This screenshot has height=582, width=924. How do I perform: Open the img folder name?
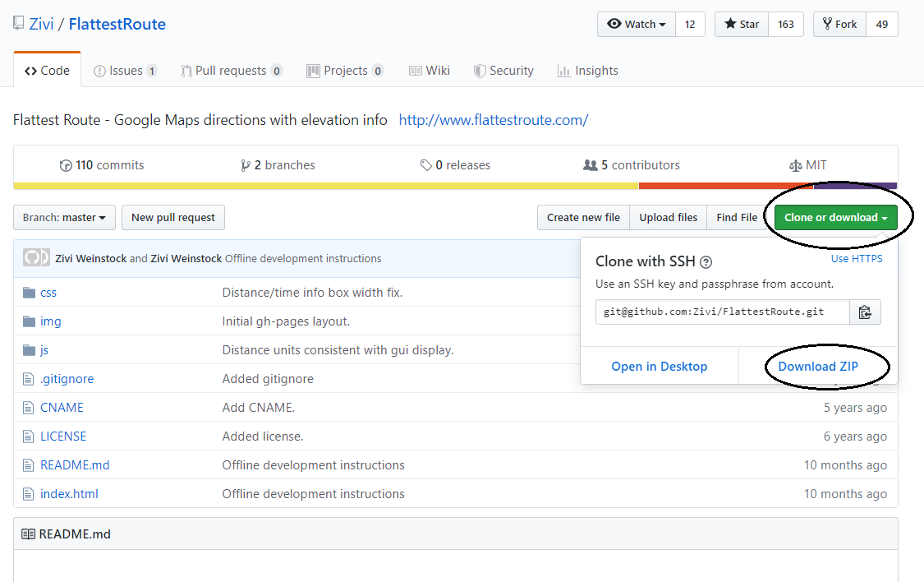coord(51,321)
